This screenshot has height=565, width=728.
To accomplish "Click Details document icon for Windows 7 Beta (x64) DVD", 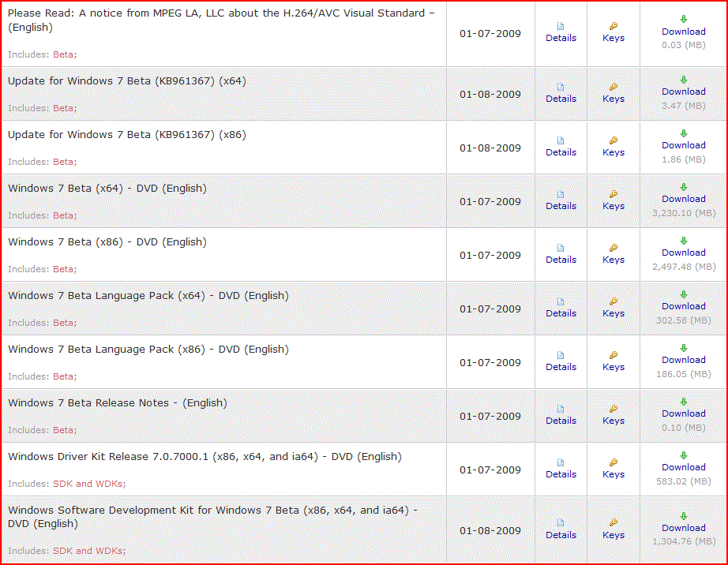I will [561, 194].
